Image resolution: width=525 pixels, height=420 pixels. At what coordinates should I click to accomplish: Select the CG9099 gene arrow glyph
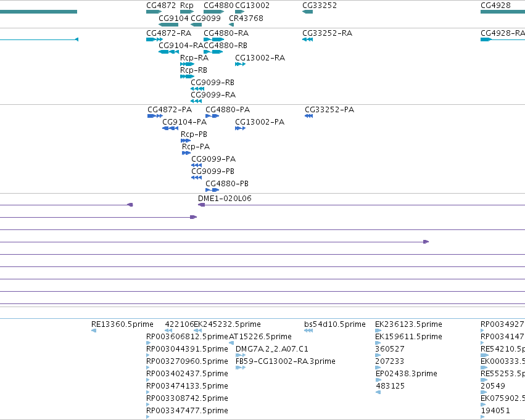[196, 25]
